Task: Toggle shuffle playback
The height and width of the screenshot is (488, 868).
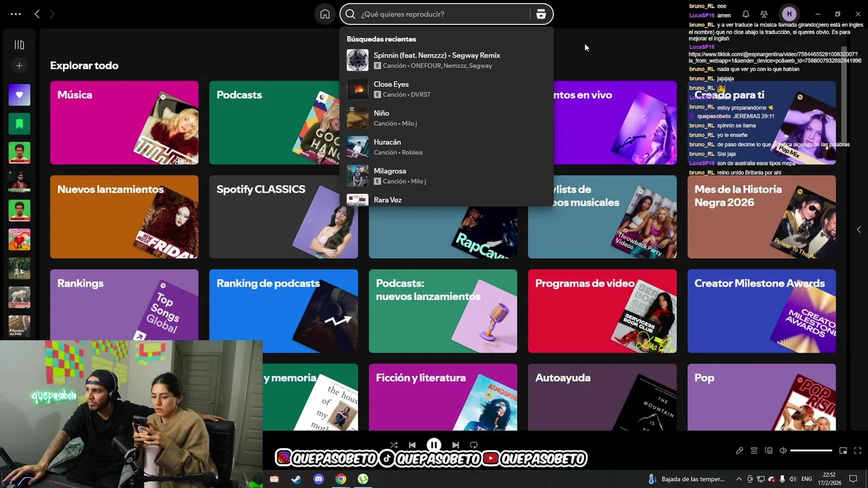Action: (x=394, y=445)
